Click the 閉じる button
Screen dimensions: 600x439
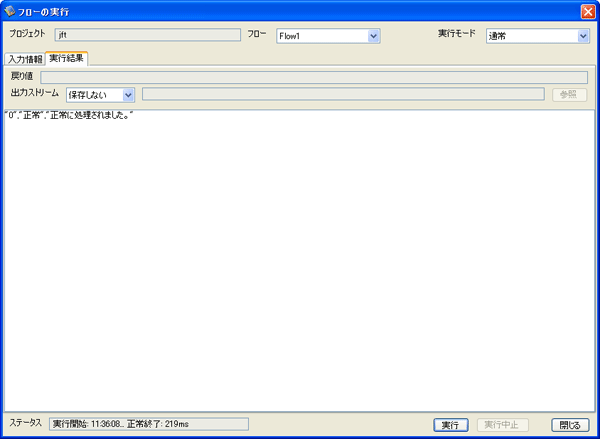point(569,425)
